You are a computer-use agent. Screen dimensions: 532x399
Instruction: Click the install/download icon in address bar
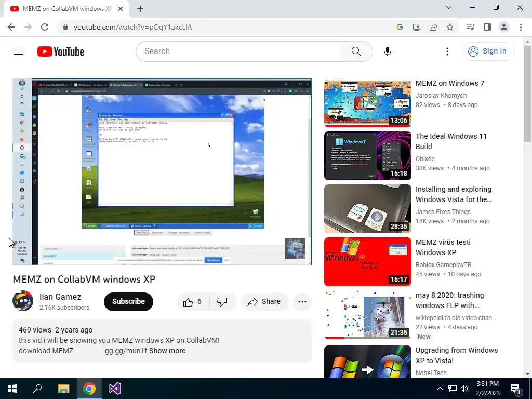[417, 27]
